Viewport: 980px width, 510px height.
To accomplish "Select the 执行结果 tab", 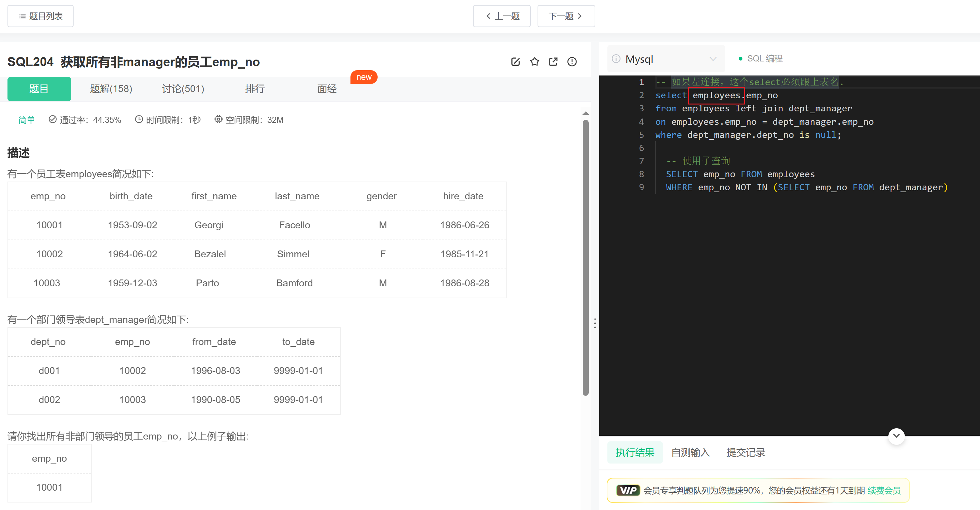I will [x=635, y=453].
